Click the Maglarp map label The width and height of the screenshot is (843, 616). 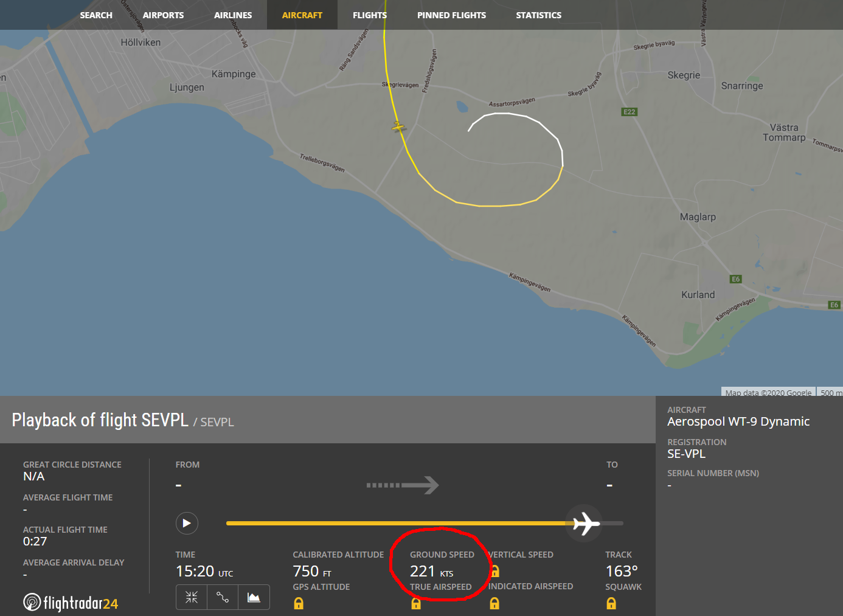(698, 217)
